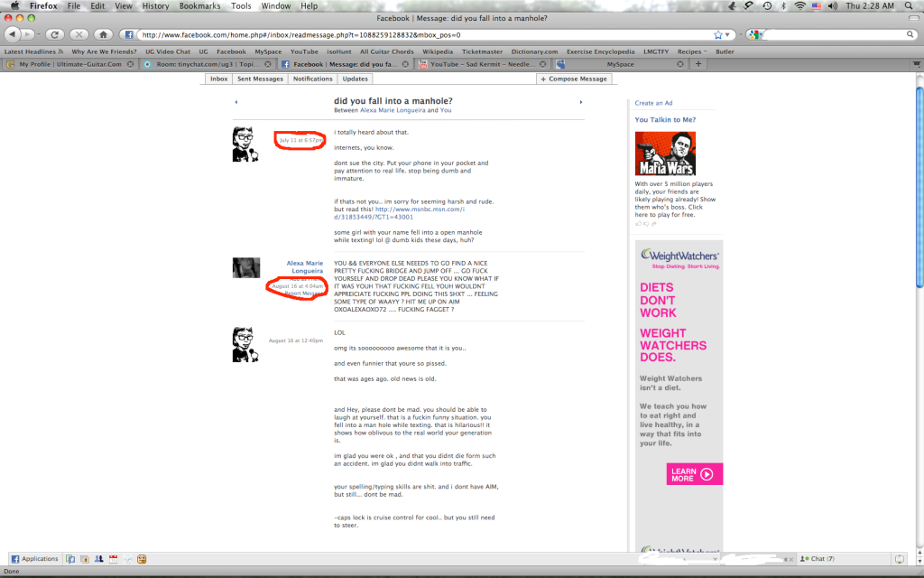Open the groups icon in the Facebook bar

tap(98, 558)
